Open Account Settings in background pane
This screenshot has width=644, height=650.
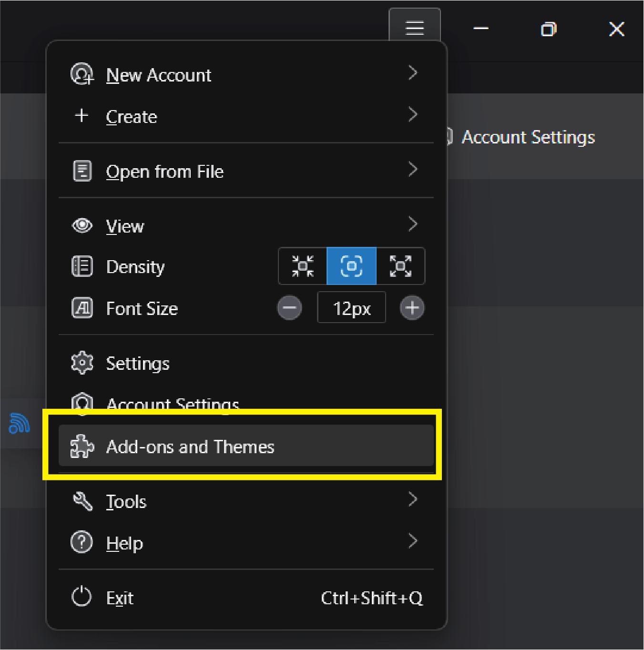(528, 137)
